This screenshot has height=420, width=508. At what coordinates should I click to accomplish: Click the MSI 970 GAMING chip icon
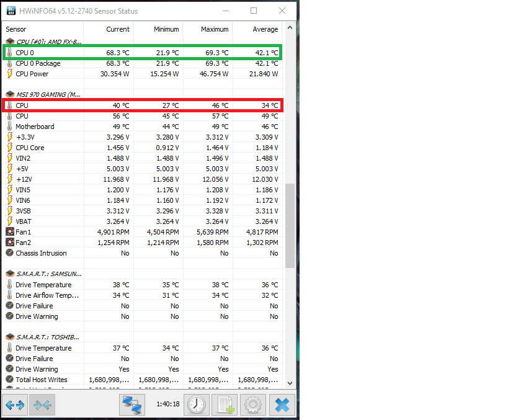(x=10, y=94)
